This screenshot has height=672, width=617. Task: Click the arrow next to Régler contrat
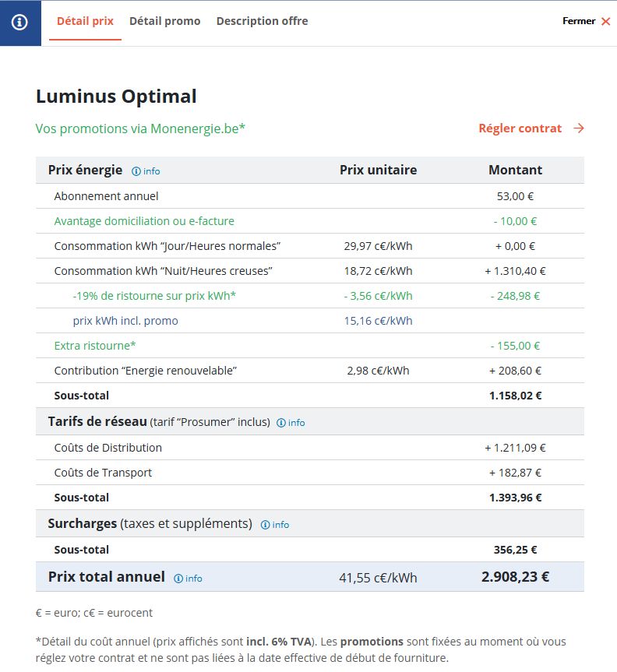click(x=579, y=128)
